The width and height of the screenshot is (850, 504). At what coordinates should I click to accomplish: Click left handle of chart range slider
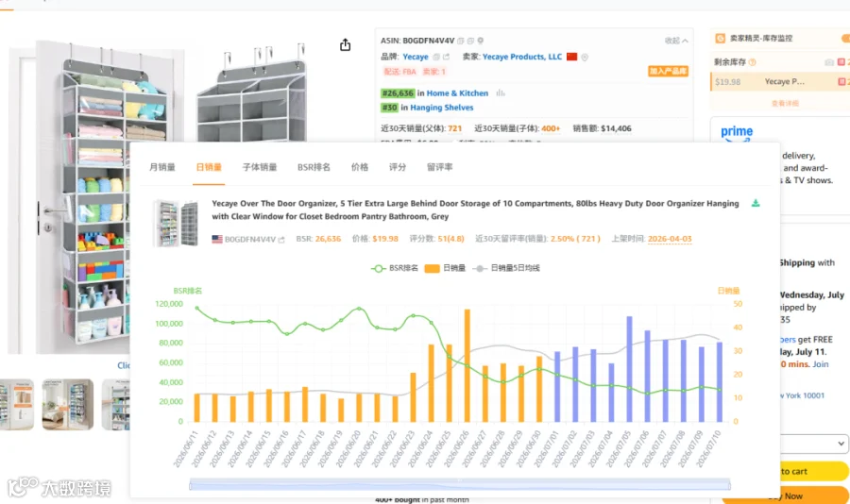pos(190,485)
